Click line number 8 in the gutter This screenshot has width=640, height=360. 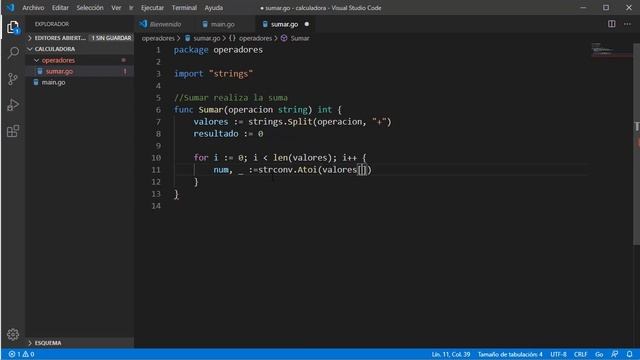pos(158,134)
